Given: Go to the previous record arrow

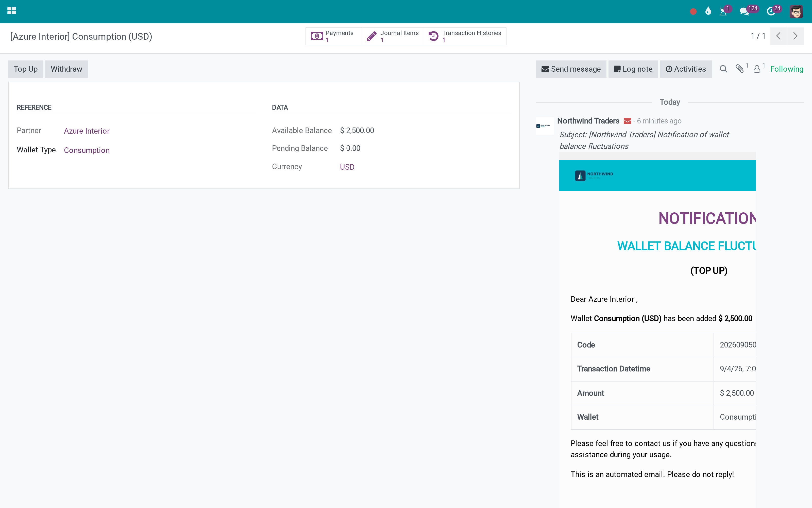Looking at the screenshot, I should pos(778,36).
